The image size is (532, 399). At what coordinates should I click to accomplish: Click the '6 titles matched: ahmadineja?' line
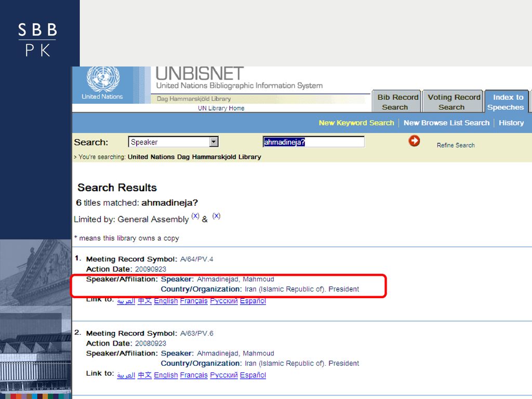coord(137,203)
